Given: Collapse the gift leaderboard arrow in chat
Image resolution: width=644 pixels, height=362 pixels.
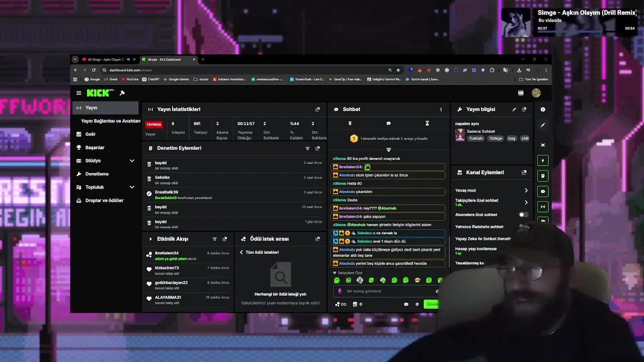Looking at the screenshot, I should [388, 149].
